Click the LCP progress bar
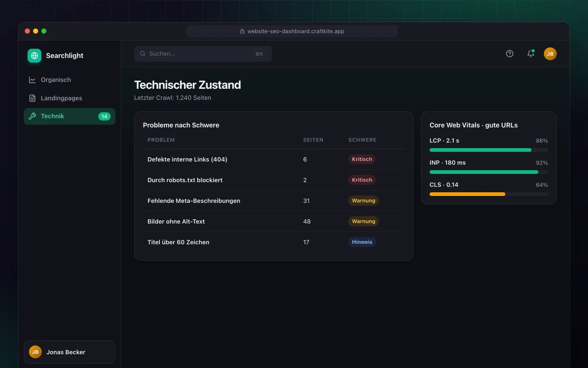Screen dimensions: 588x368 (489, 150)
